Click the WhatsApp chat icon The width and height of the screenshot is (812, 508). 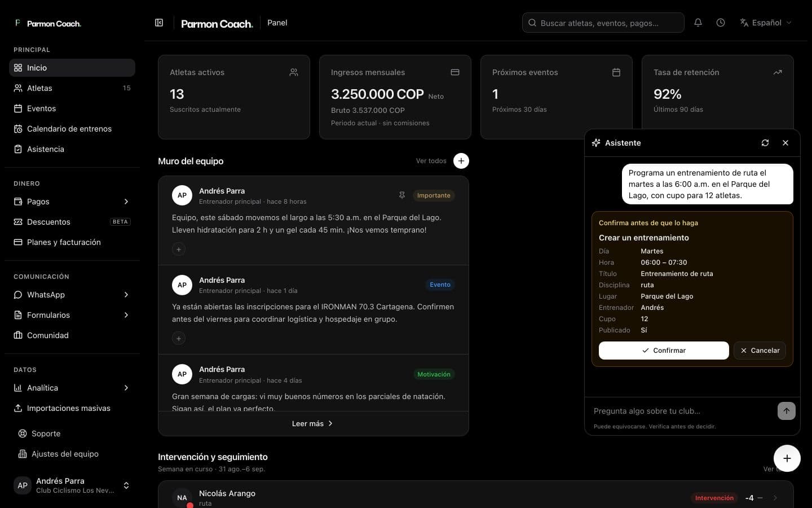pos(18,295)
